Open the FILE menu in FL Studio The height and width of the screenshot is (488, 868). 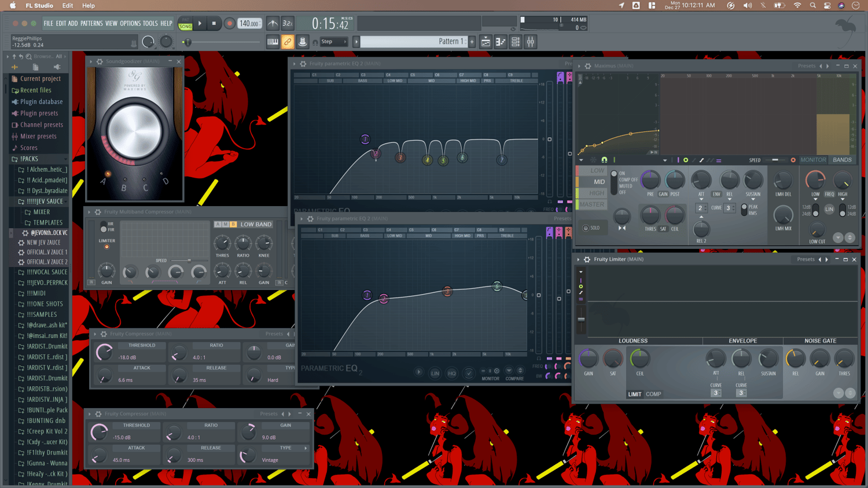pos(49,24)
